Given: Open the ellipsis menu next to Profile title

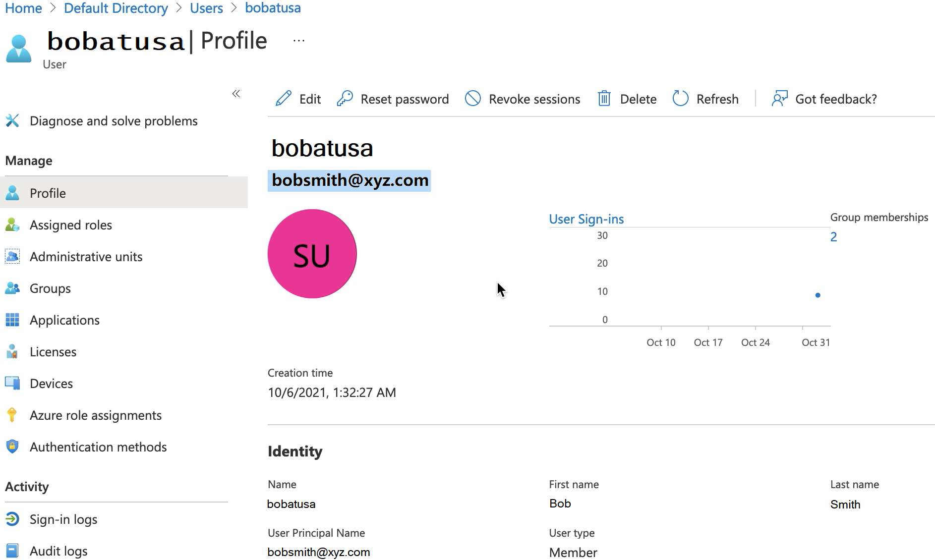Looking at the screenshot, I should pyautogui.click(x=298, y=41).
